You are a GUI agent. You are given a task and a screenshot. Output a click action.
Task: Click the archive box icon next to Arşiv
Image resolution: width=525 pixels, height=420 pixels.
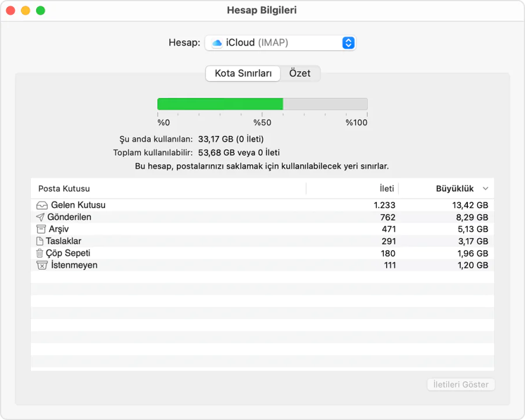[41, 229]
